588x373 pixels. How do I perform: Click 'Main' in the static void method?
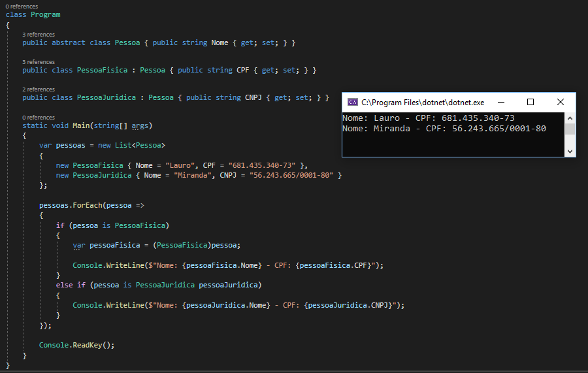(81, 125)
